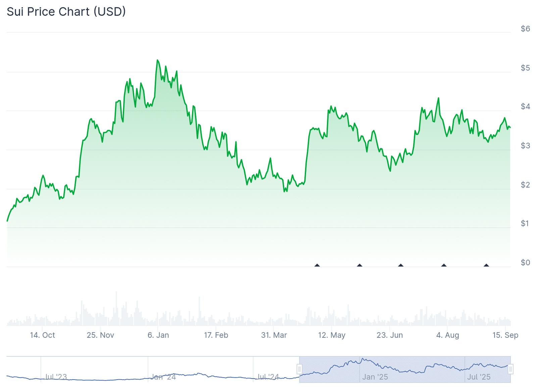Click the Jan '24 label in the navigator
The height and width of the screenshot is (392, 537).
tap(163, 377)
